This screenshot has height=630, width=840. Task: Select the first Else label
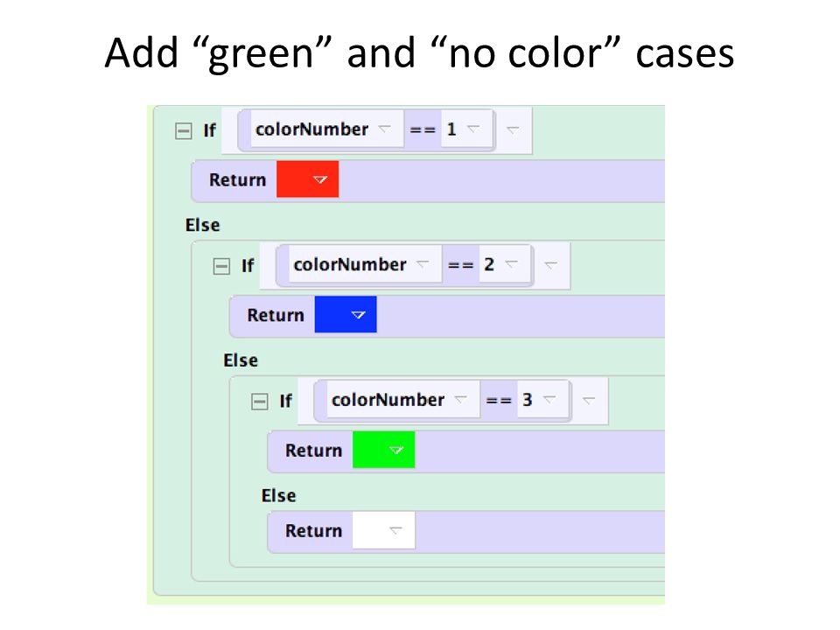[x=202, y=225]
